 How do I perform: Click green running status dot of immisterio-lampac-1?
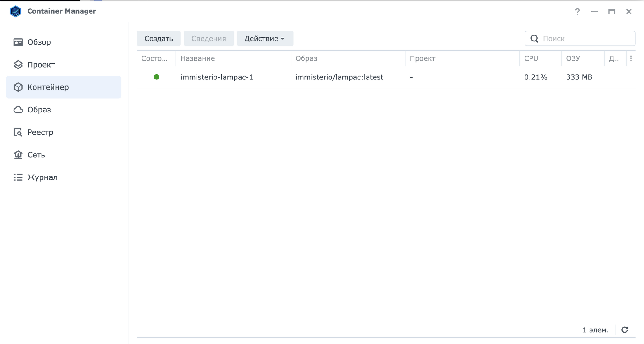click(156, 77)
